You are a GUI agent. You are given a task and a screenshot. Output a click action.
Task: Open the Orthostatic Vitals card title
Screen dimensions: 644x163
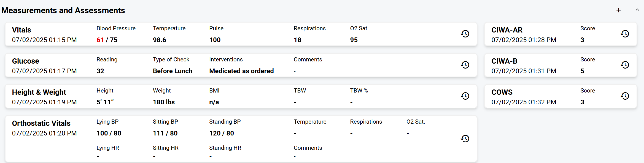click(41, 123)
